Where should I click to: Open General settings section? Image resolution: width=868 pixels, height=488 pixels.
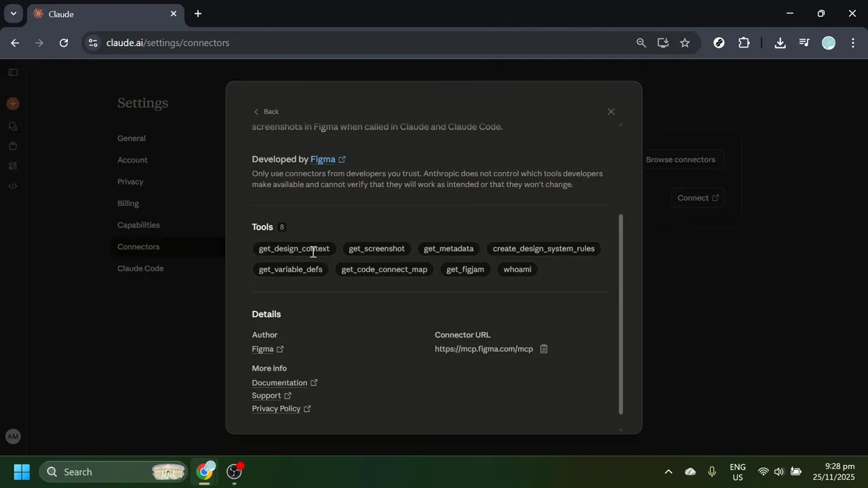tap(132, 138)
